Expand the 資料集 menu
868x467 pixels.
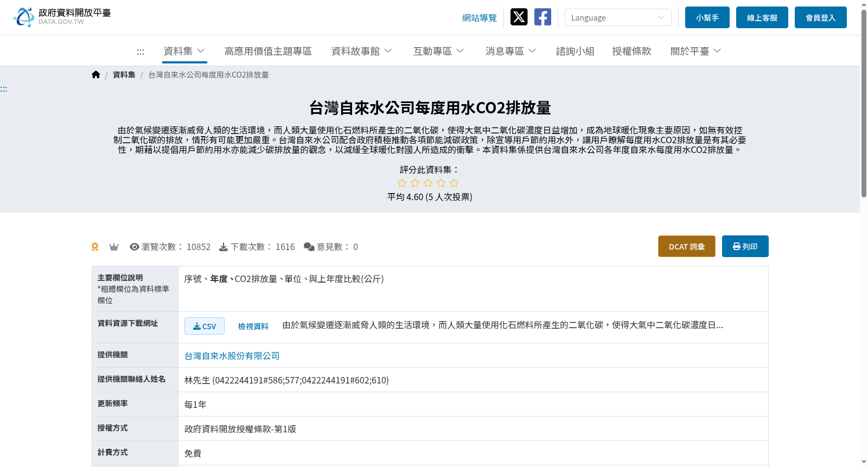[x=184, y=51]
